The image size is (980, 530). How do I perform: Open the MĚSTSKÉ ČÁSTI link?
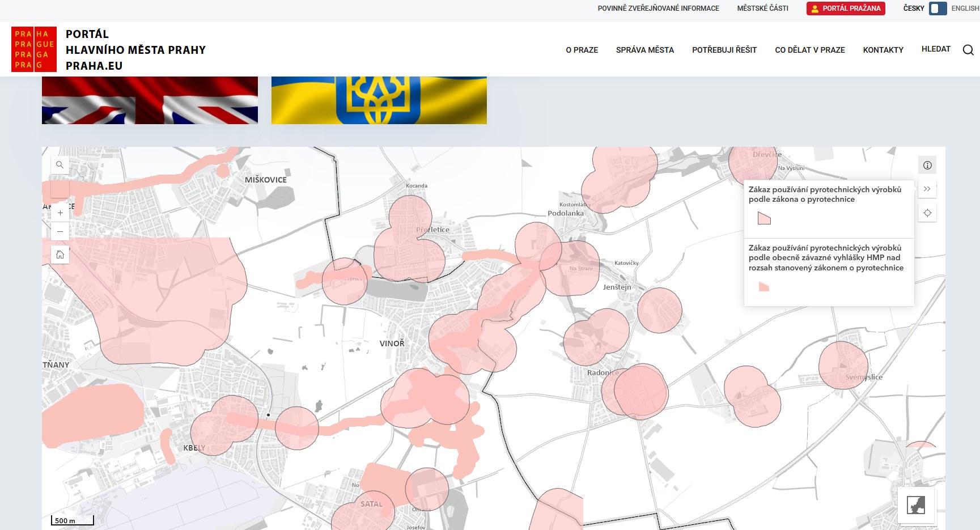tap(762, 9)
